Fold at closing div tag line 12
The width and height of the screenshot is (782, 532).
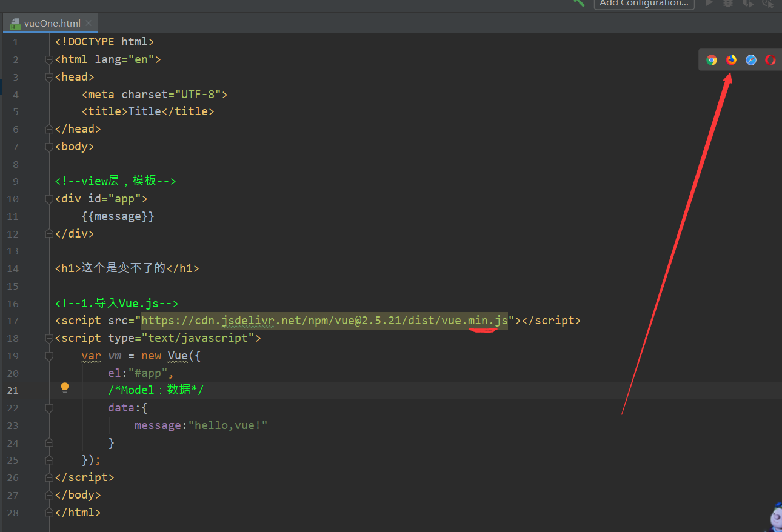(49, 234)
